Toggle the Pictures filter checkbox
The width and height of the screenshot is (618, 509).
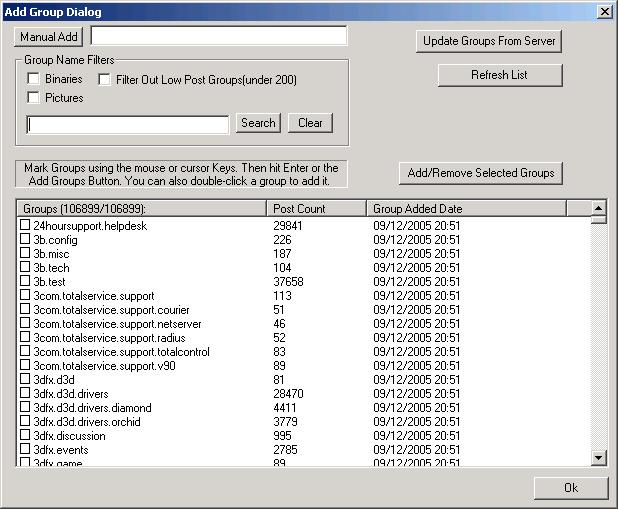point(34,98)
